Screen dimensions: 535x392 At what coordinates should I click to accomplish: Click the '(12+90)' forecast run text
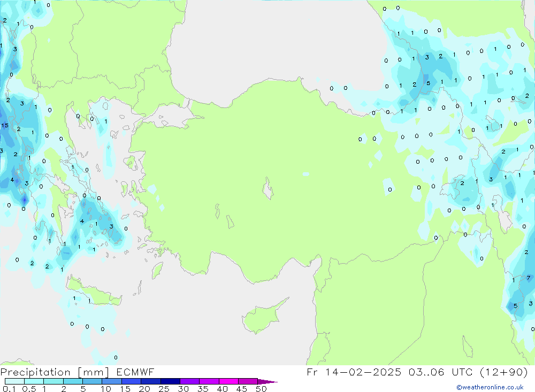pos(504,372)
